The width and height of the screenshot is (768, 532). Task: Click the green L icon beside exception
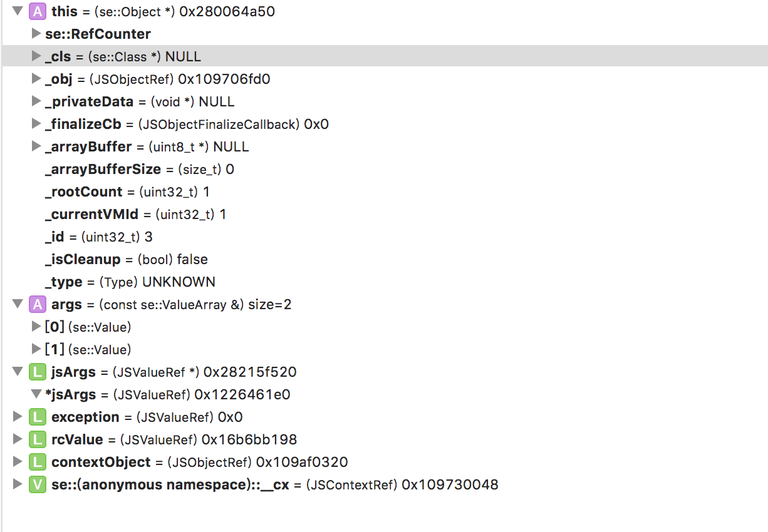pos(38,417)
